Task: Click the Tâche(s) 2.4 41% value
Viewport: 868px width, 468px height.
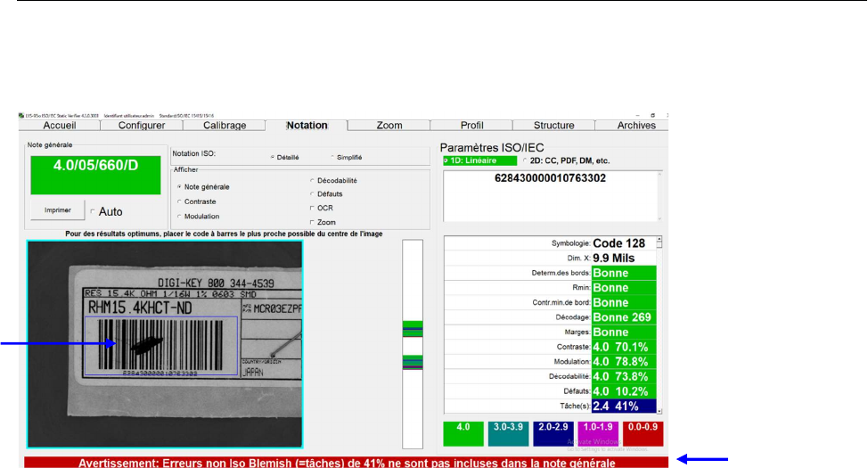Action: 624,406
